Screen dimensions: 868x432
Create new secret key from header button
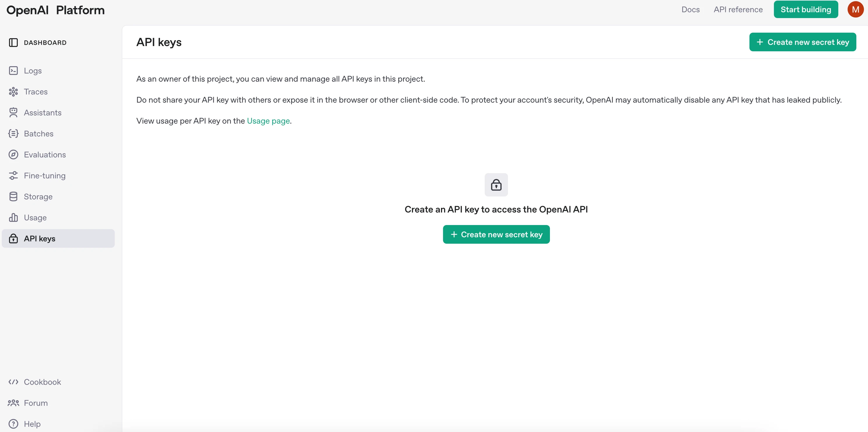(x=802, y=42)
